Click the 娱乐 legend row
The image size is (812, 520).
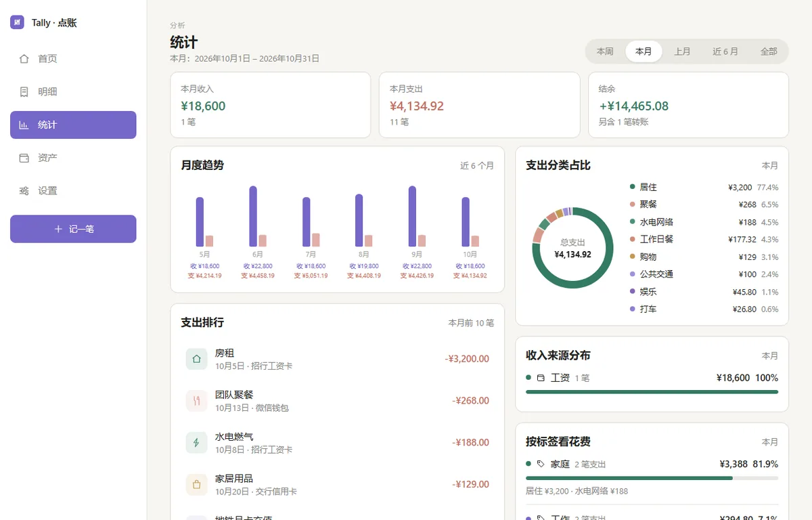704,292
